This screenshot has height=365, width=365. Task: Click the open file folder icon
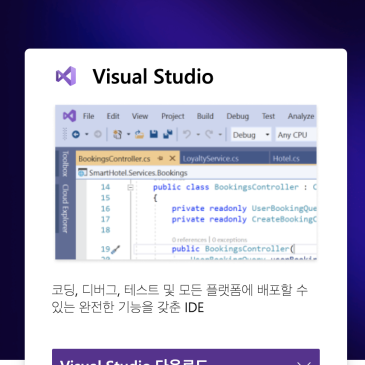(139, 134)
